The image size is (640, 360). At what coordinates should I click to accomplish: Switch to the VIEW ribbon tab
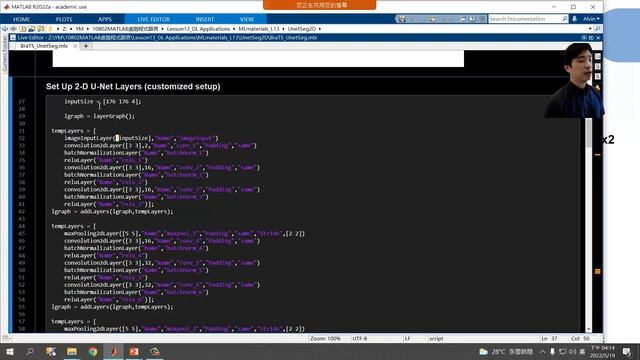(x=247, y=19)
